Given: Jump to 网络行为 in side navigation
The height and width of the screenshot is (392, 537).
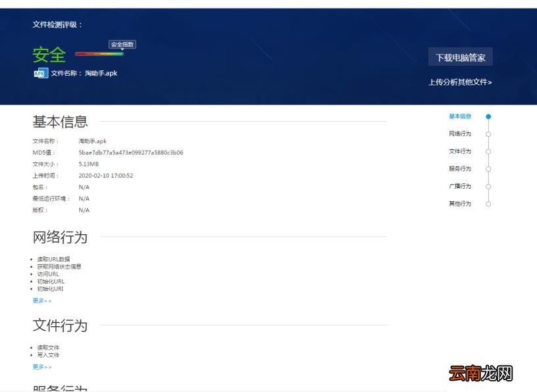Looking at the screenshot, I should [x=460, y=134].
